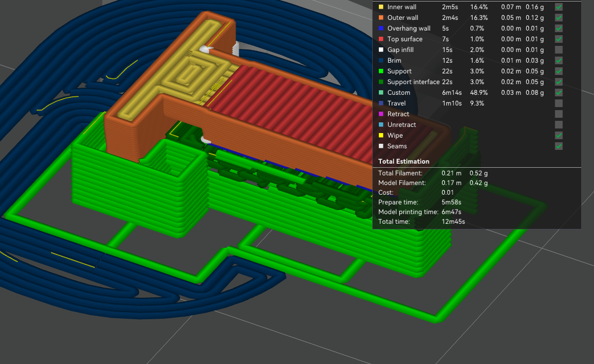Viewport: 594px width, 364px height.
Task: Enable the Gap infill checkbox
Action: tap(559, 50)
